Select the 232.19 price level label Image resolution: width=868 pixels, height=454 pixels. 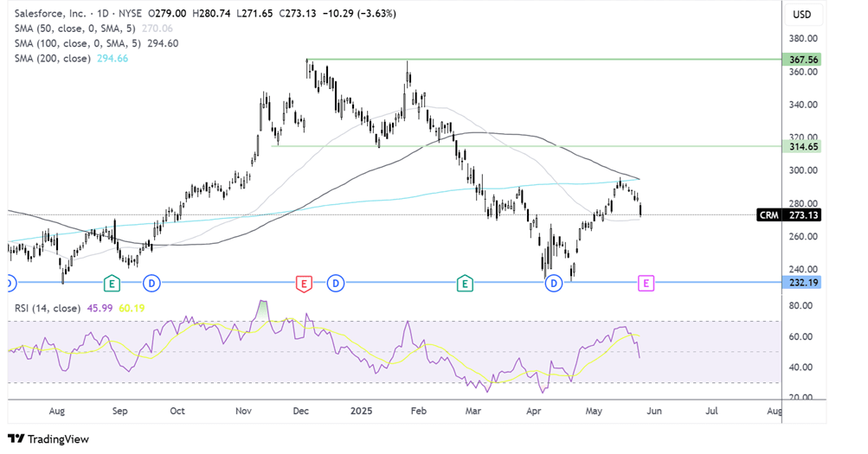click(801, 283)
